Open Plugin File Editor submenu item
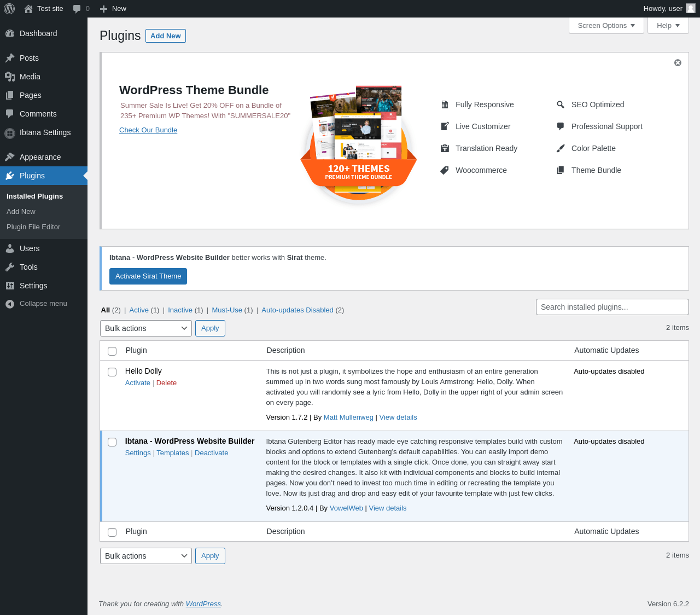Image resolution: width=700 pixels, height=615 pixels. click(x=33, y=227)
